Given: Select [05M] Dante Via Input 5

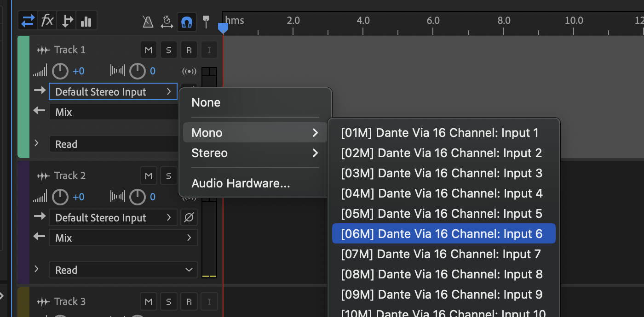Looking at the screenshot, I should (x=444, y=214).
